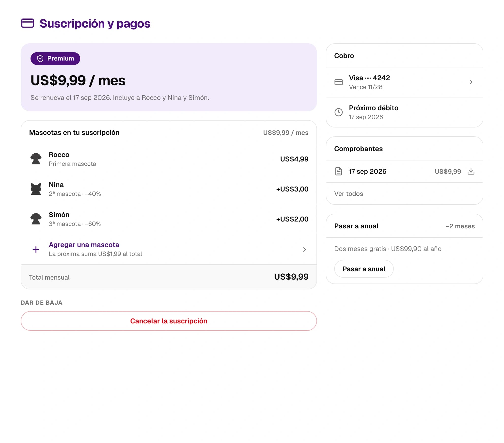Click the credit card icon beside page title

coord(27,23)
